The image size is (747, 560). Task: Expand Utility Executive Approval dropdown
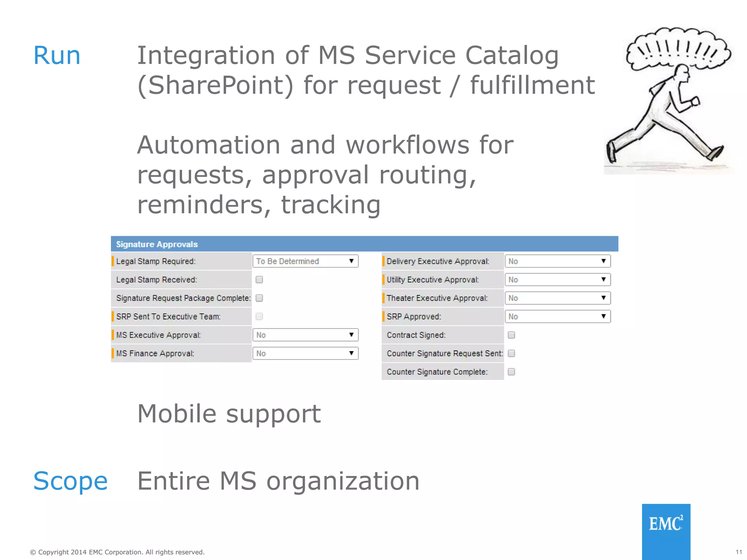[558, 280]
